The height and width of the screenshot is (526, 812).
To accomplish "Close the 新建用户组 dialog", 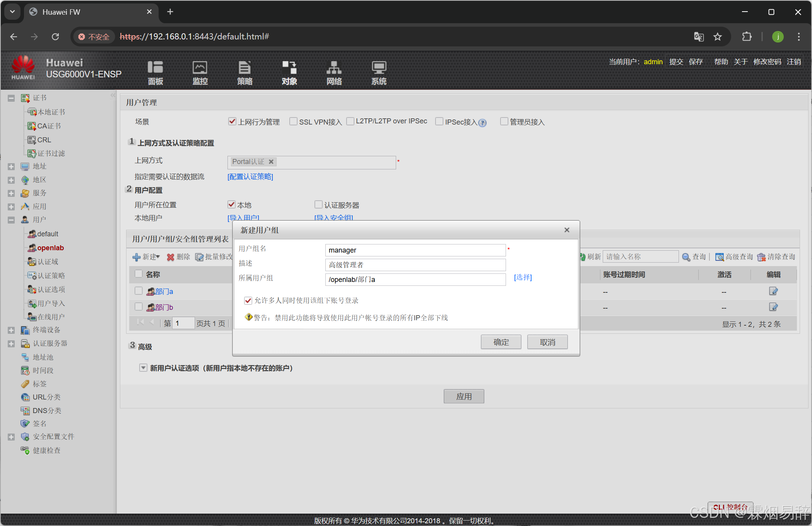I will [x=567, y=230].
